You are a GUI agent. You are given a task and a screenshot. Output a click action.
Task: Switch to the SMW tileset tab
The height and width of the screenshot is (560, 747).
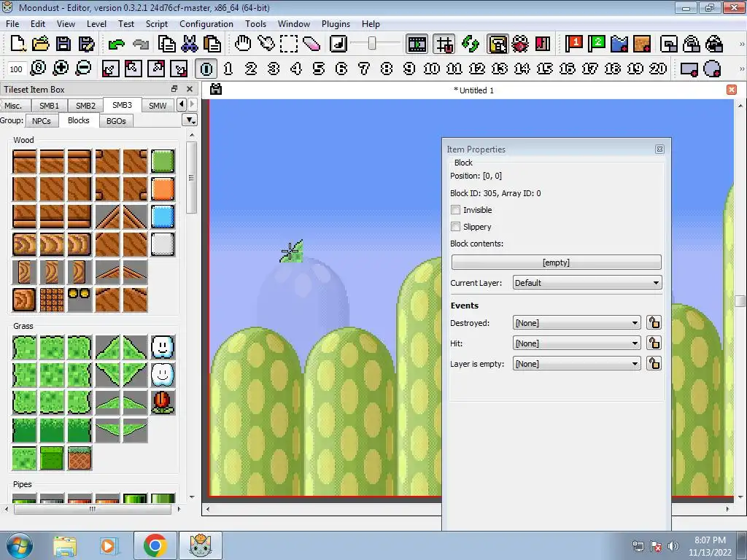[158, 105]
